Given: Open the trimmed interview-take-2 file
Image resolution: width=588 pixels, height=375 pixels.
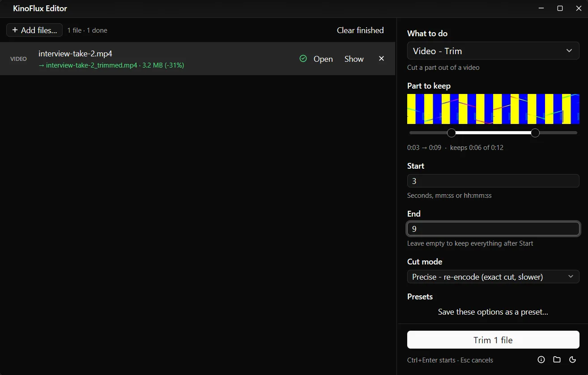Looking at the screenshot, I should pos(323,59).
